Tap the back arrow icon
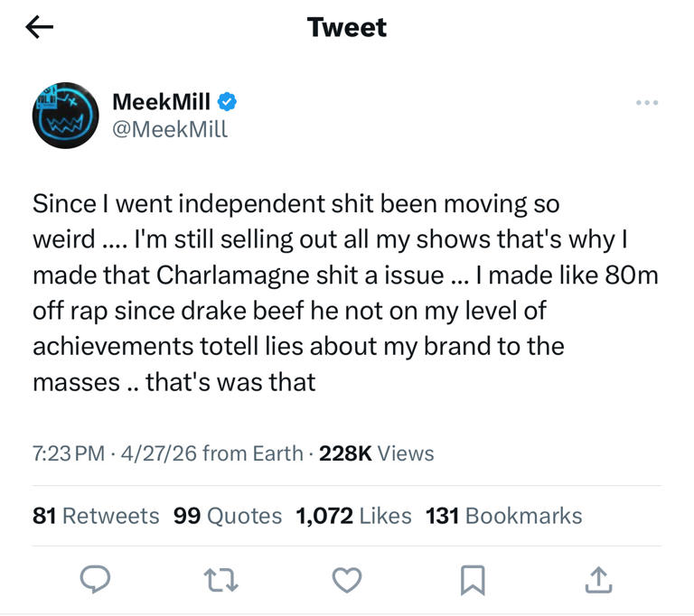 point(40,28)
